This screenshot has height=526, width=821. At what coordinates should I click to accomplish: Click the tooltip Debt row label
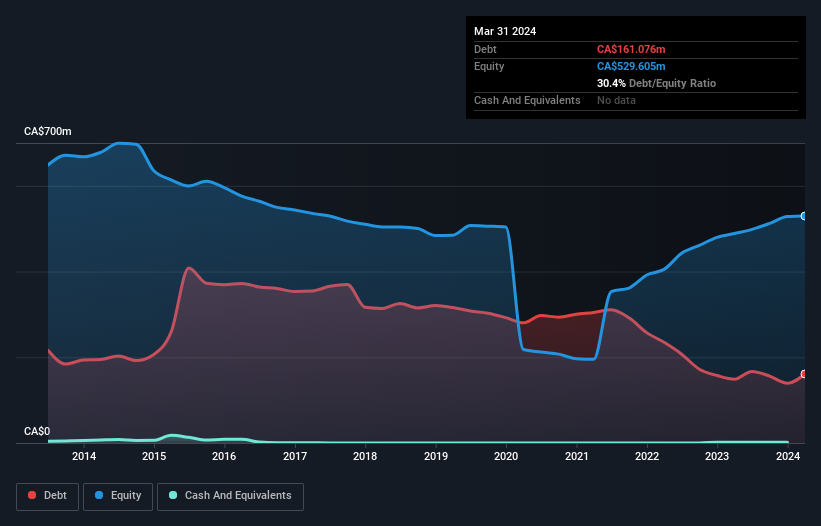click(485, 49)
